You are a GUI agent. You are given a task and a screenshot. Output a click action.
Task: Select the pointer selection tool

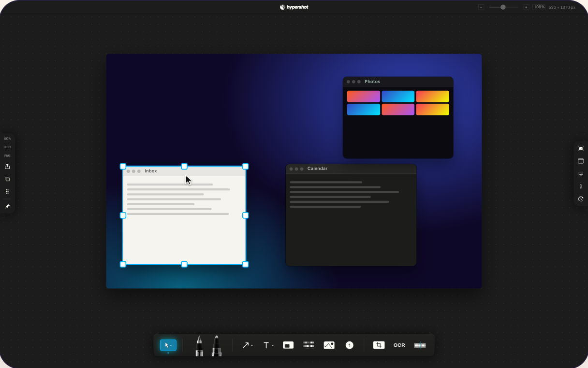(x=168, y=345)
